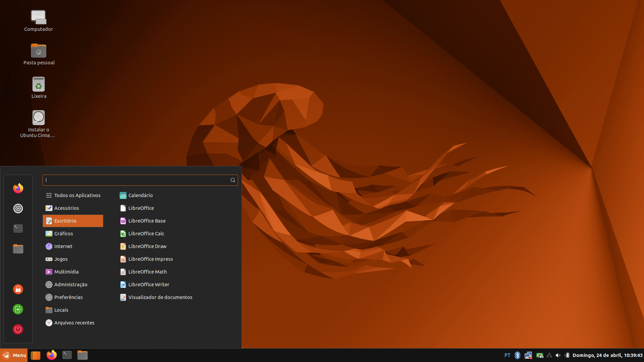Open the wired network tray icon
Image resolution: width=644 pixels, height=362 pixels.
point(549,355)
